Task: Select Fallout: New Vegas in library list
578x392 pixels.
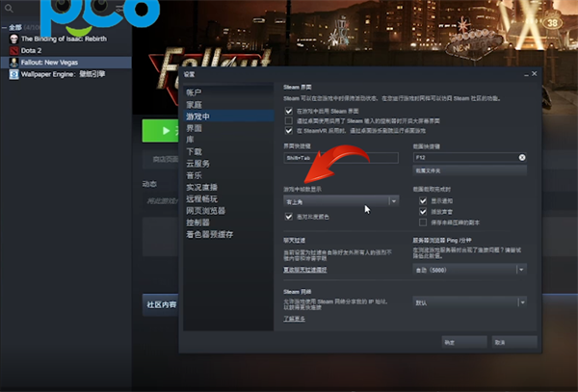Action: pos(49,63)
